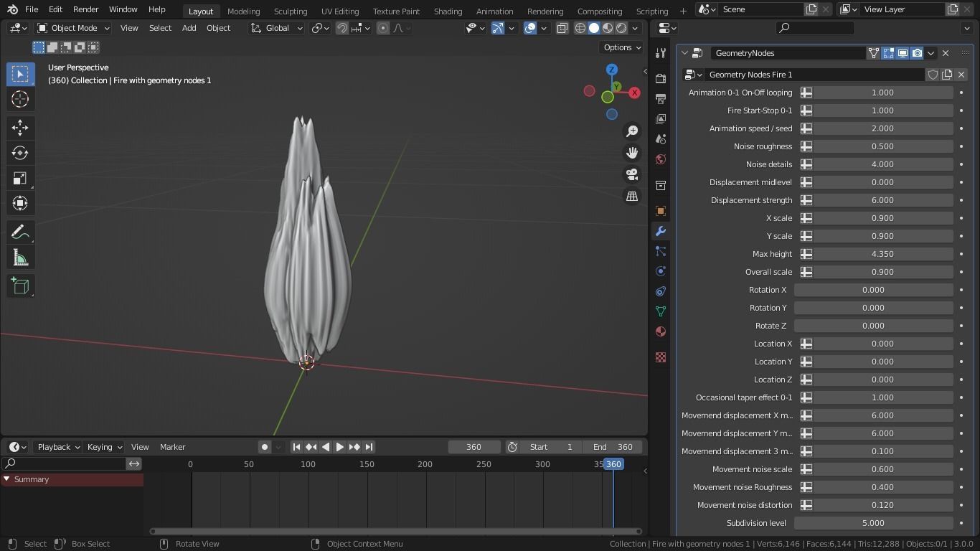The height and width of the screenshot is (551, 980).
Task: Open World properties tab
Action: 661,159
